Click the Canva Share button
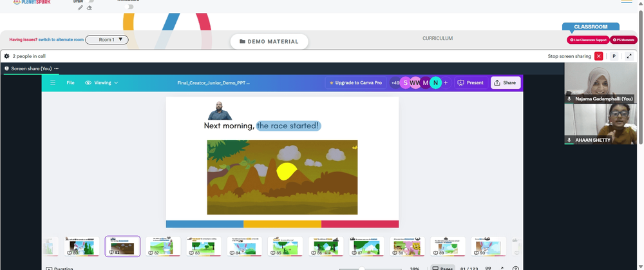Viewport: 644px width, 270px height. tap(506, 82)
